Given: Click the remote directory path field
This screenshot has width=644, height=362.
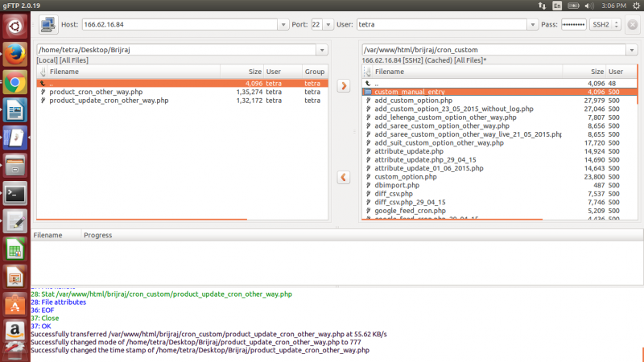Looking at the screenshot, I should (494, 50).
